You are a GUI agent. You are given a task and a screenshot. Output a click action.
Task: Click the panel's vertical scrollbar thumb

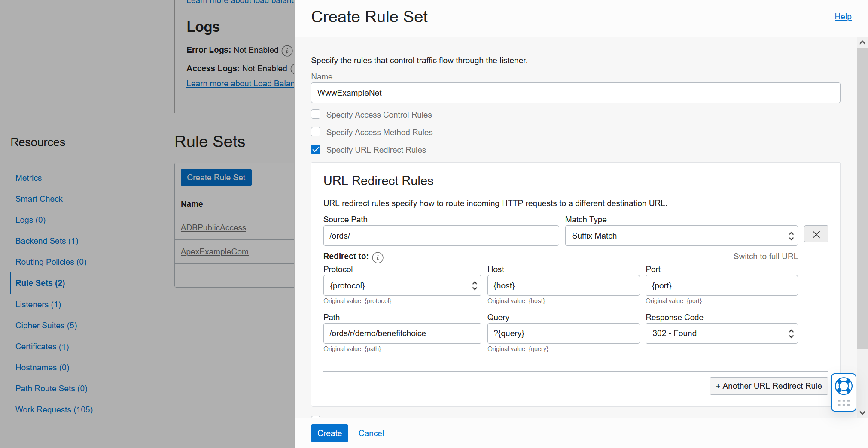tap(862, 197)
